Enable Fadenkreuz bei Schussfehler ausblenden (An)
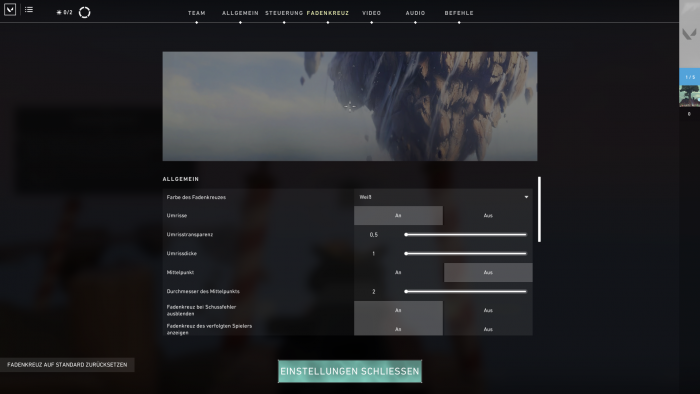This screenshot has height=394, width=700. click(398, 310)
